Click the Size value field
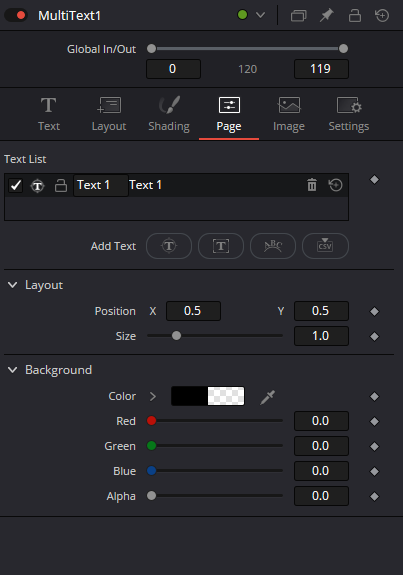Viewport: 403px width, 575px height. 321,336
